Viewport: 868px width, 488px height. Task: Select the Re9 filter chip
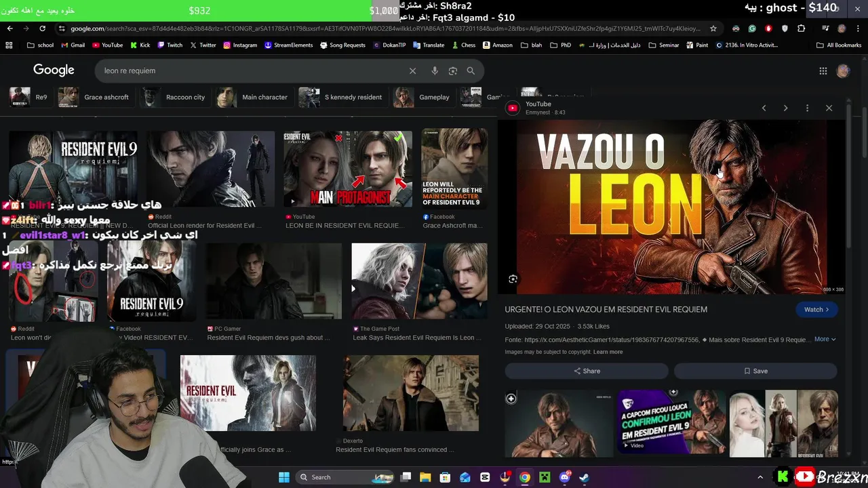29,97
